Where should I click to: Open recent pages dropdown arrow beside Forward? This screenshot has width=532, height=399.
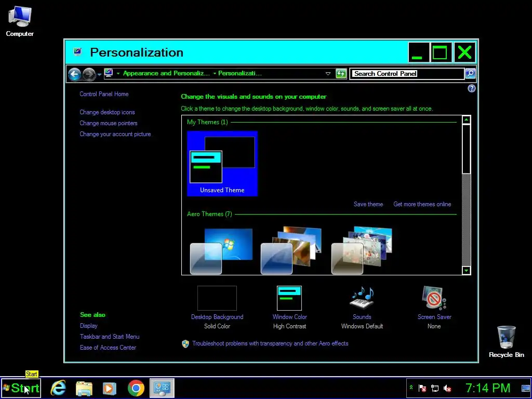click(99, 74)
